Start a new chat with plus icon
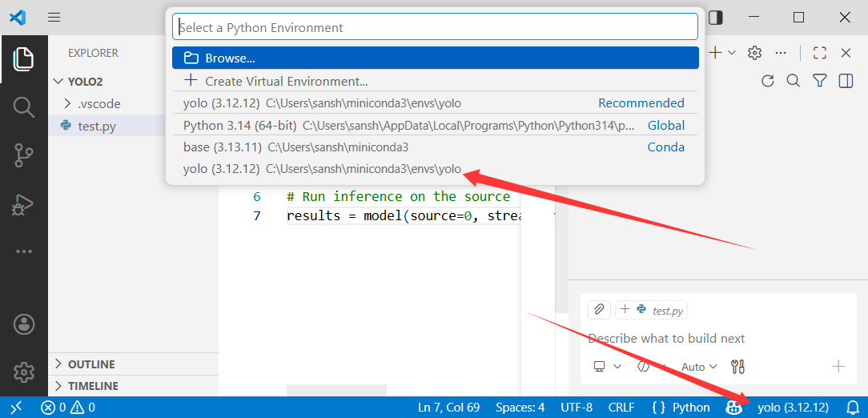This screenshot has height=418, width=868. tap(715, 53)
